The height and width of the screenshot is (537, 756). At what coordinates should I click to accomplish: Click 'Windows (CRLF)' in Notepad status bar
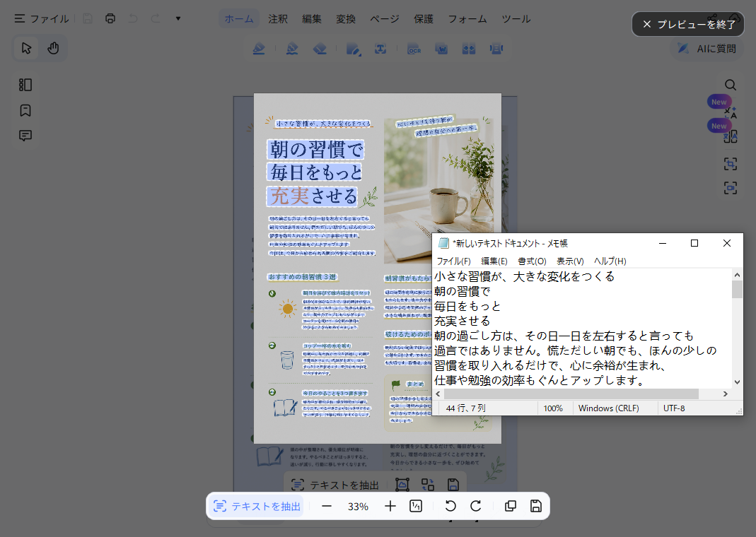pyautogui.click(x=608, y=408)
